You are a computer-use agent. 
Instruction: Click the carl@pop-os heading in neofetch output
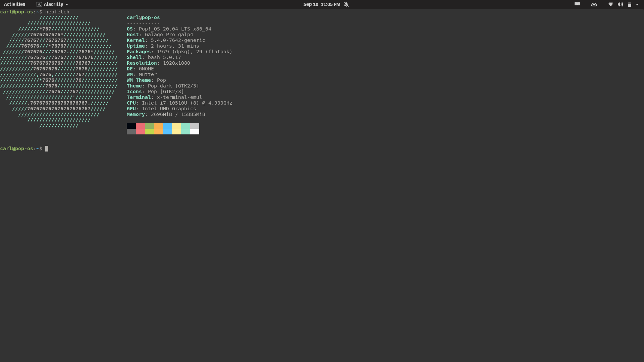click(x=143, y=17)
